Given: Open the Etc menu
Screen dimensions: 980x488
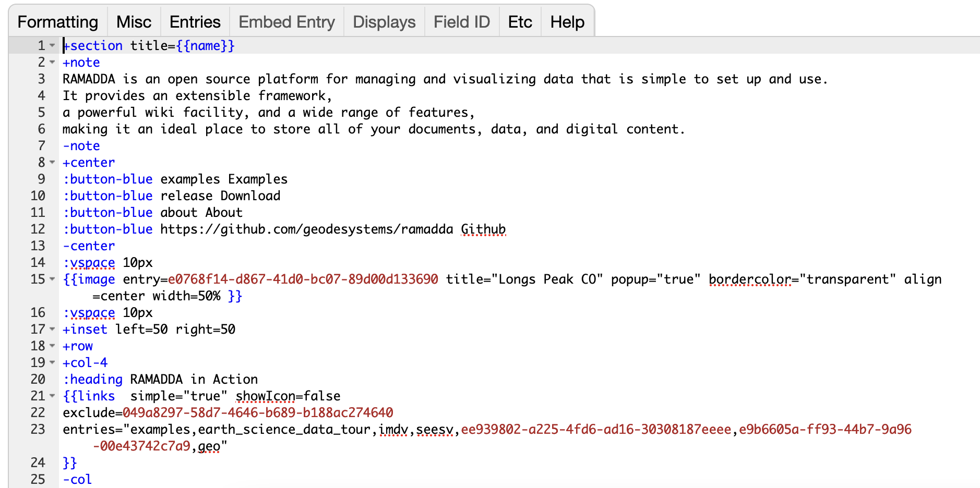Looking at the screenshot, I should 520,22.
